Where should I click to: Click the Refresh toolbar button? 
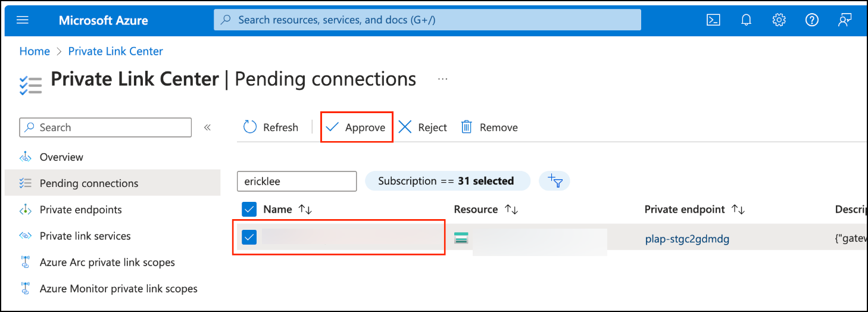pyautogui.click(x=271, y=127)
